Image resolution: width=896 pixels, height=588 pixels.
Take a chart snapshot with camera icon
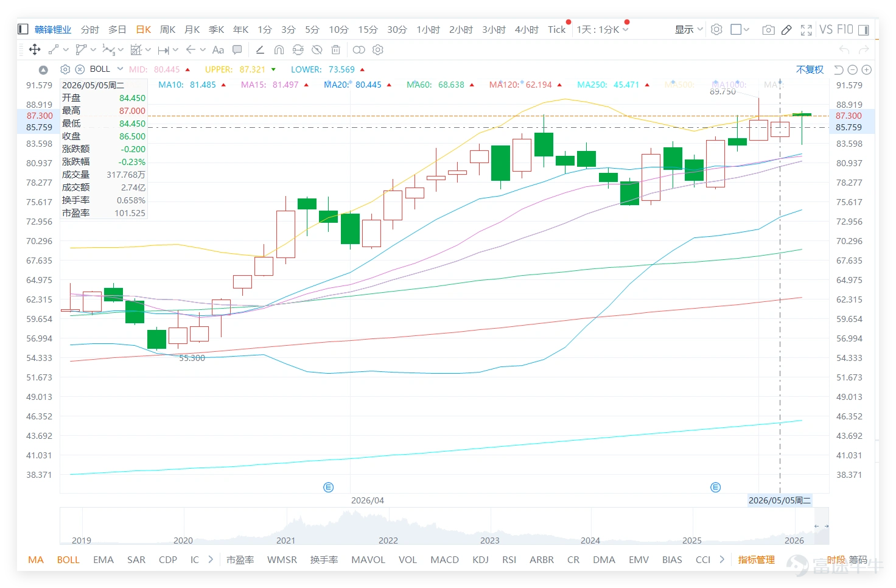[x=768, y=29]
